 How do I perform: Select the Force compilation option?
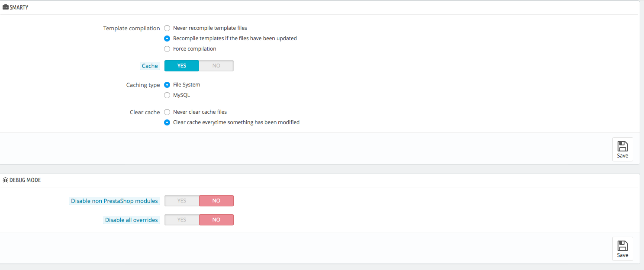pos(167,49)
